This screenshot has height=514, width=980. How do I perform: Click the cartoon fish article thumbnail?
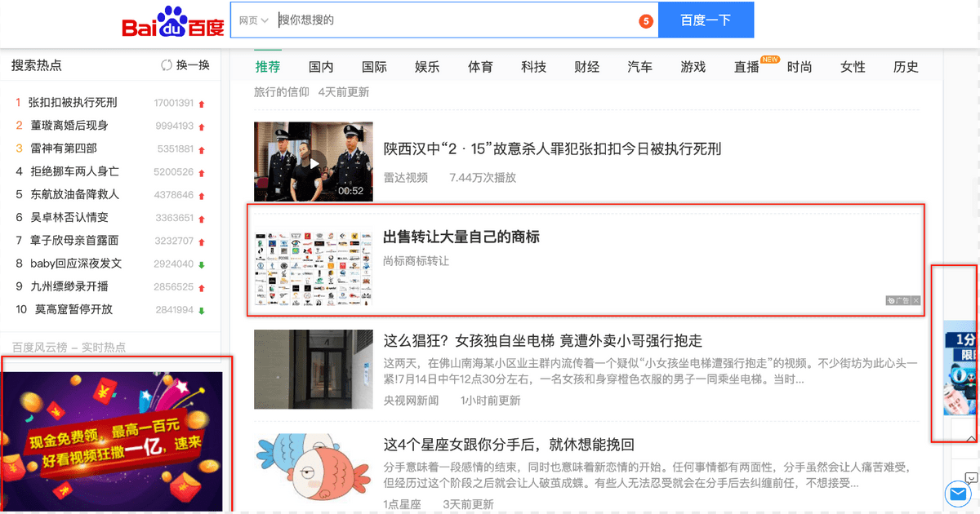[x=314, y=472]
